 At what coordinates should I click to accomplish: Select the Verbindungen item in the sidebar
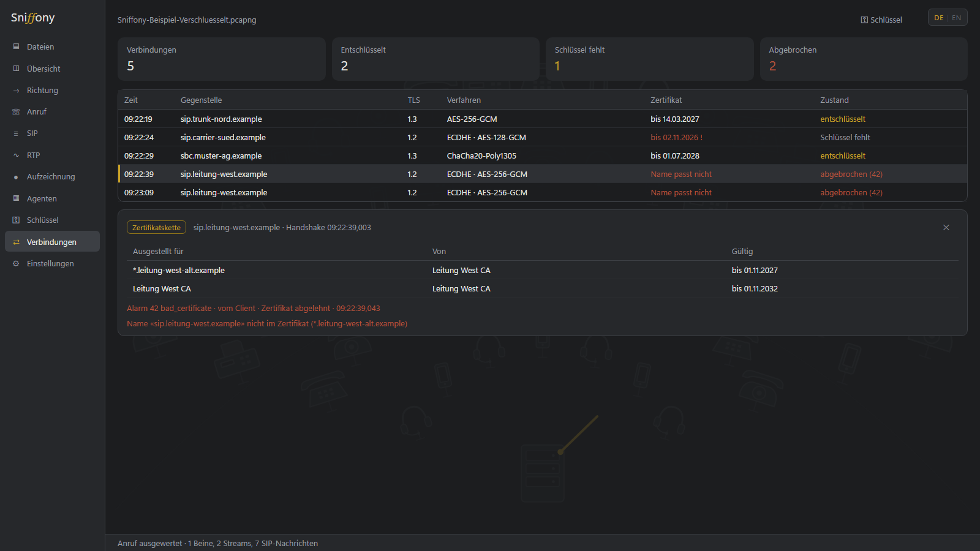point(52,242)
